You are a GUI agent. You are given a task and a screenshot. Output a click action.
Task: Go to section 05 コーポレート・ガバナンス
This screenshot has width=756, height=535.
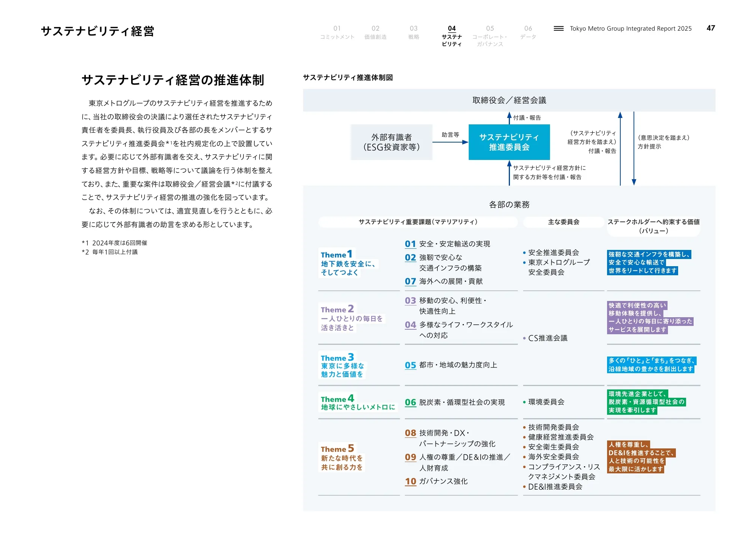pos(490,36)
